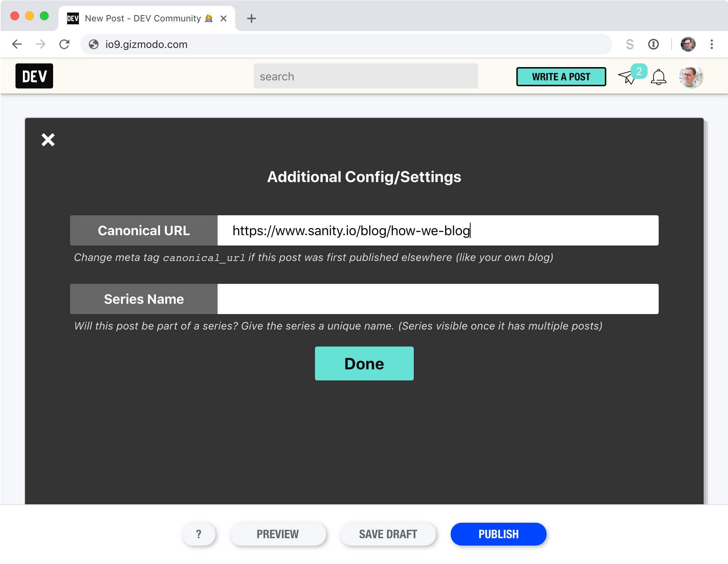Click into the Canonical URL input field
Viewport: 728px width, 564px height.
click(438, 230)
